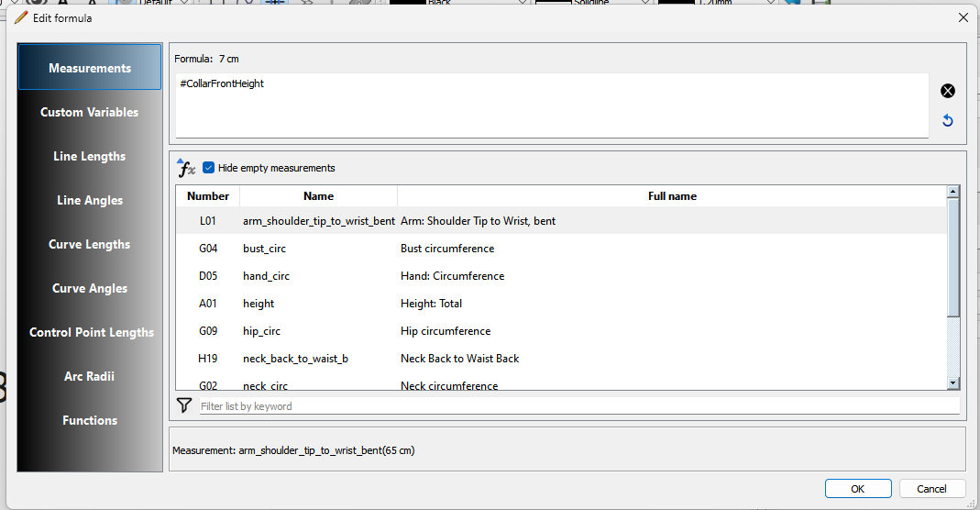Sort by the Full name column header
This screenshot has height=510, width=980.
pos(672,196)
